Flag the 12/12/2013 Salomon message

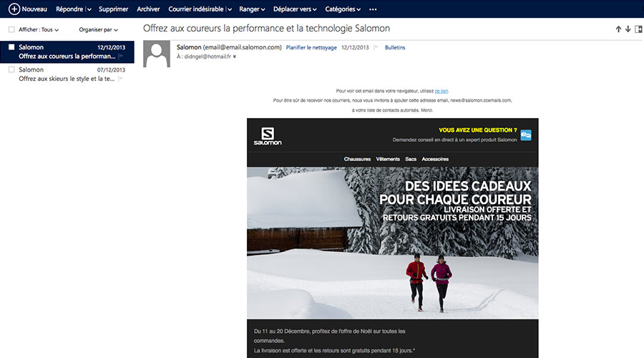point(121,57)
